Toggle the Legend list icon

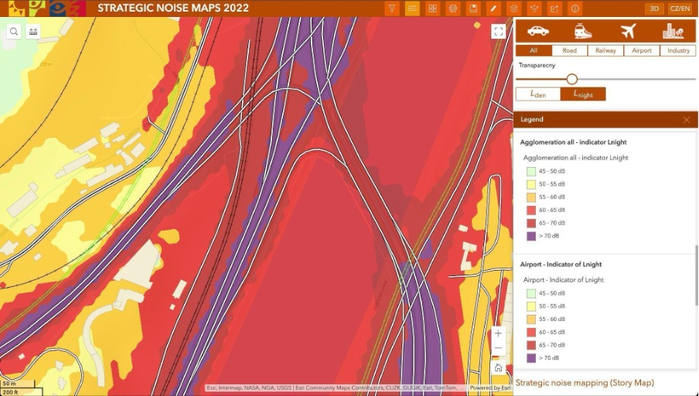tap(412, 8)
